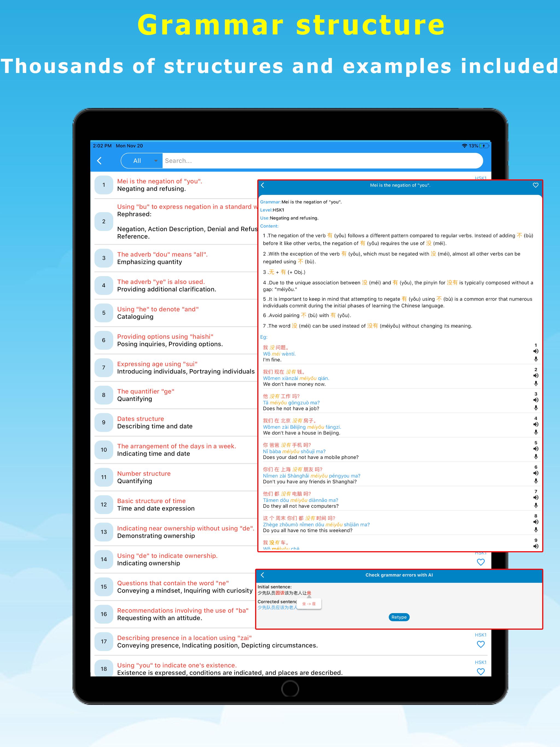560x747 pixels.
Task: Tap microphone for the Shanghai friends example
Action: click(x=536, y=481)
